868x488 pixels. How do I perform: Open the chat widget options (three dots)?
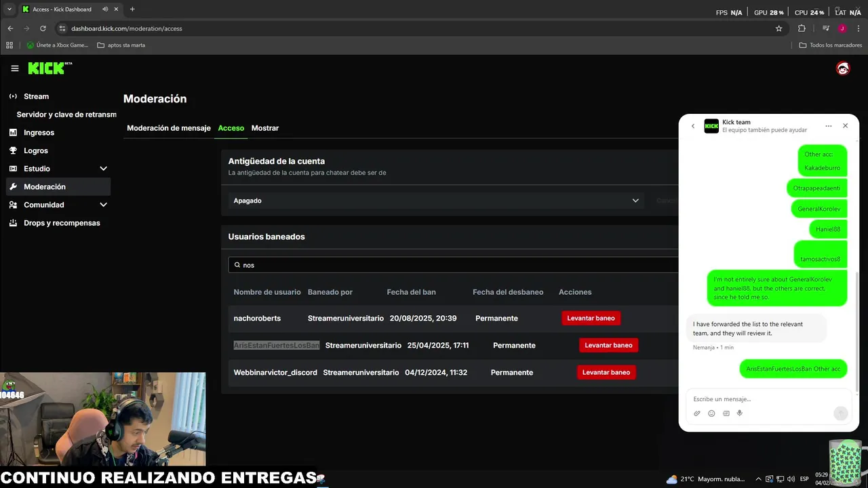coord(828,126)
